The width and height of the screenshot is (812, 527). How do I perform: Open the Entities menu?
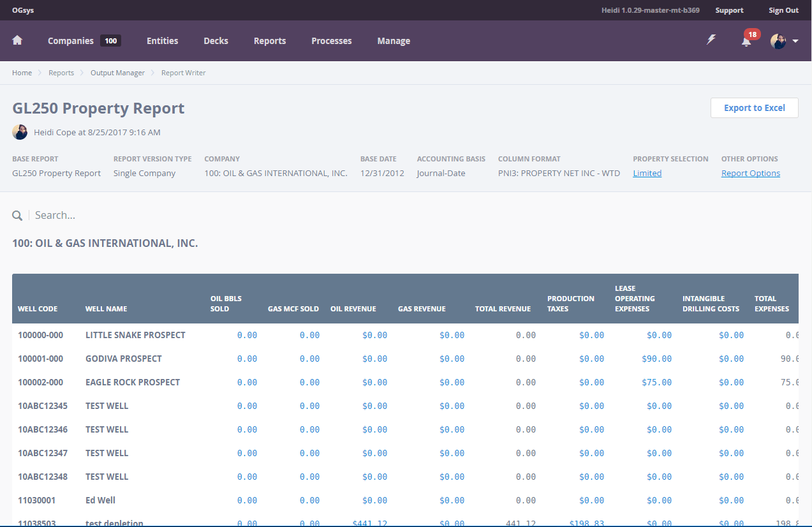coord(163,41)
